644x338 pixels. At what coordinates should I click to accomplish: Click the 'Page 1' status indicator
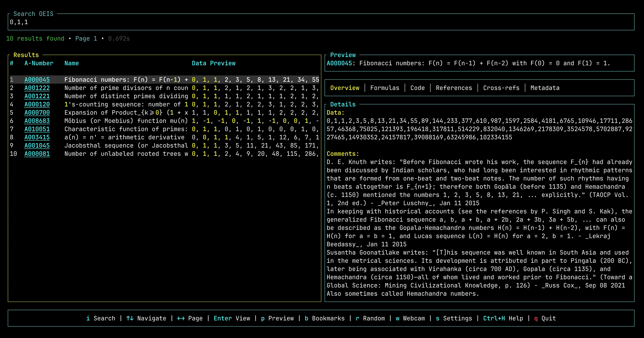coord(86,38)
